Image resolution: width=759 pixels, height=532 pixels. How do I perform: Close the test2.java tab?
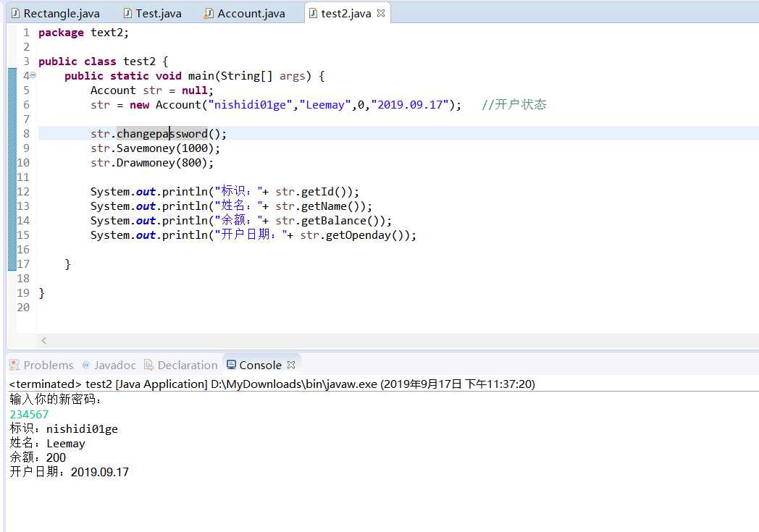pyautogui.click(x=381, y=14)
